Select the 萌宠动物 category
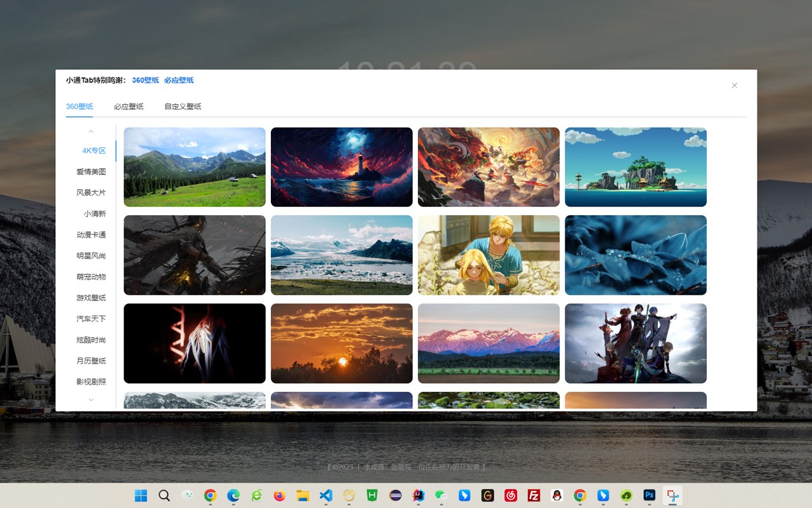This screenshot has height=508, width=812. [91, 277]
